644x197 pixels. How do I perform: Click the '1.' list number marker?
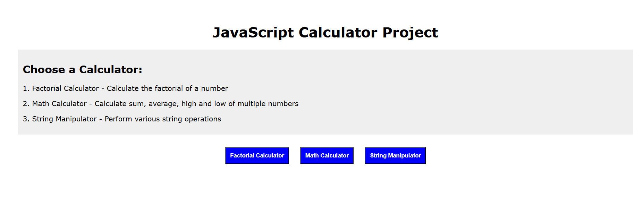26,88
